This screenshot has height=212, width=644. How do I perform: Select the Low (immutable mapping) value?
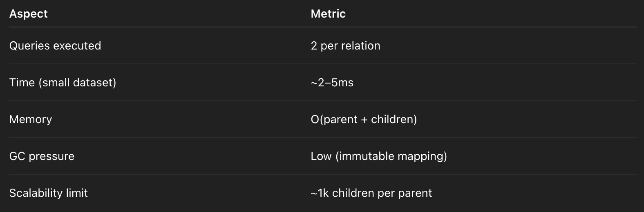[379, 156]
